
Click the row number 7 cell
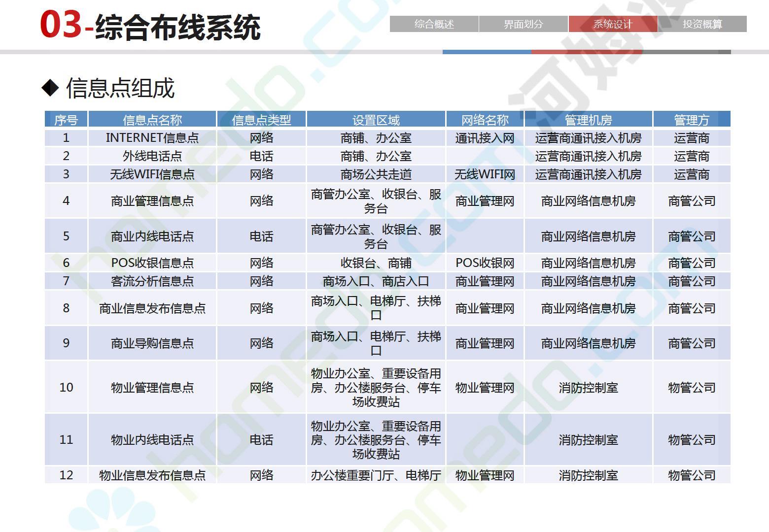coord(66,281)
